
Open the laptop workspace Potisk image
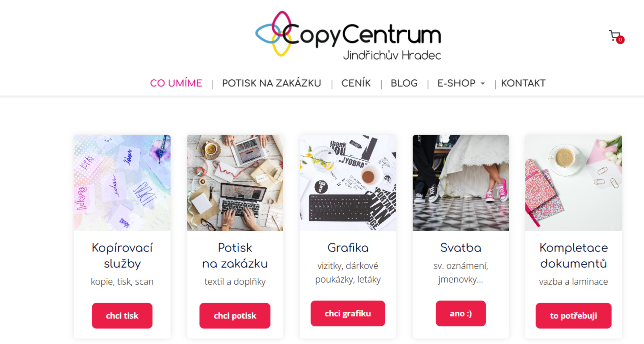click(x=235, y=183)
